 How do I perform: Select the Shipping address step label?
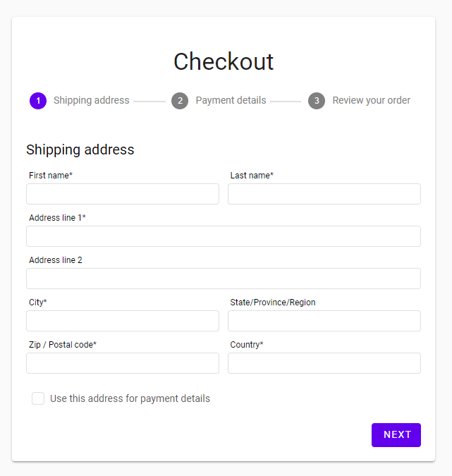tap(92, 100)
